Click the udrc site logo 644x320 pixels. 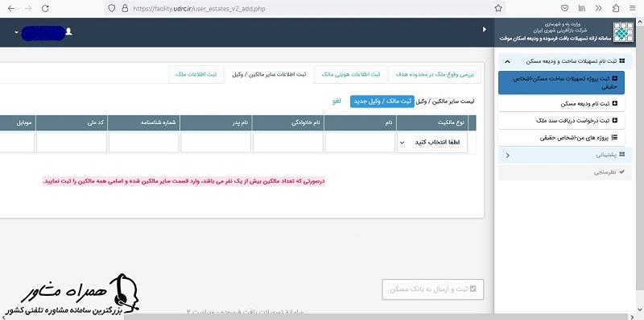pos(623,31)
